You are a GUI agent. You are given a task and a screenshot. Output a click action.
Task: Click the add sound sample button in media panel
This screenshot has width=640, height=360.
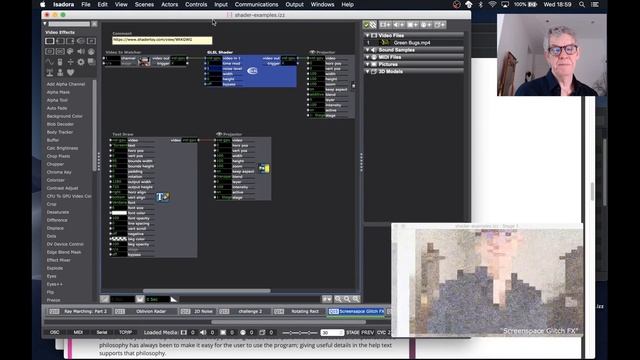pos(399,24)
